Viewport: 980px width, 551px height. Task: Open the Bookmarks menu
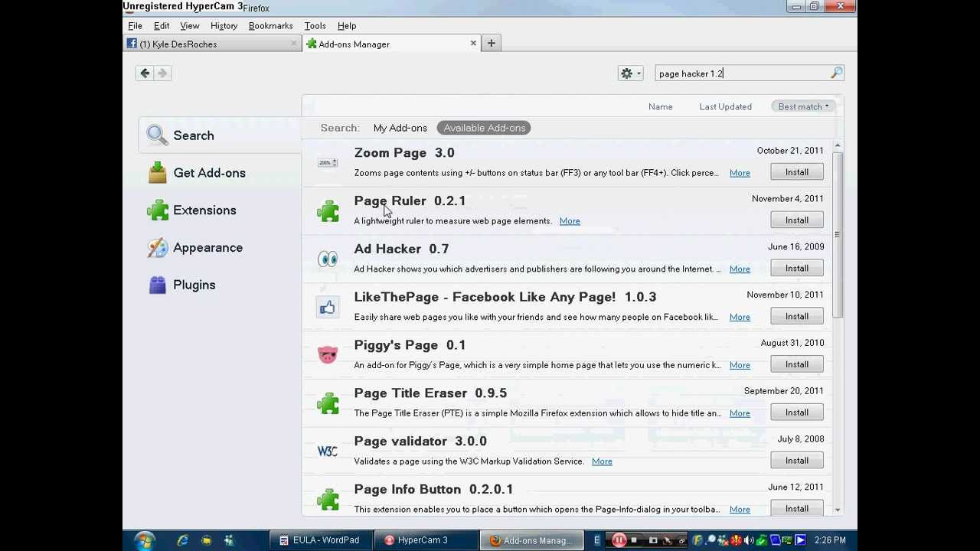click(271, 26)
